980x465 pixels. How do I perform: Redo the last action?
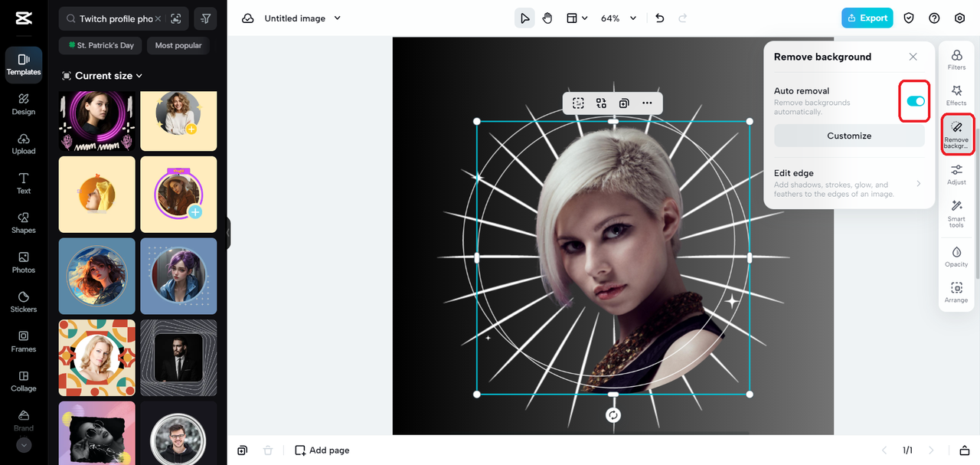click(x=683, y=18)
